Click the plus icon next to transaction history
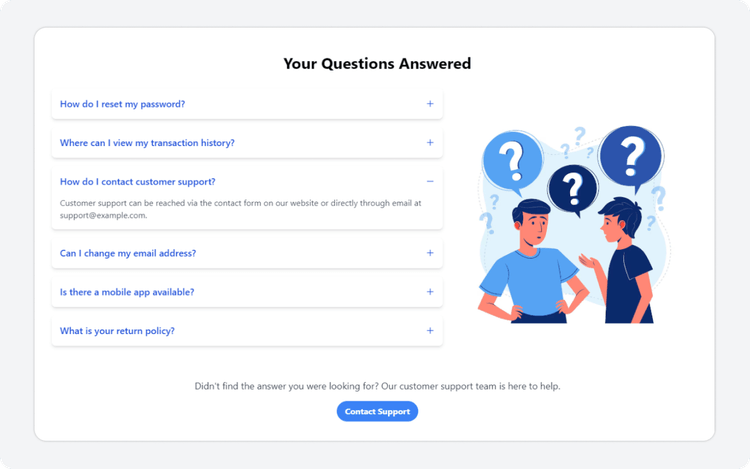 pos(430,142)
